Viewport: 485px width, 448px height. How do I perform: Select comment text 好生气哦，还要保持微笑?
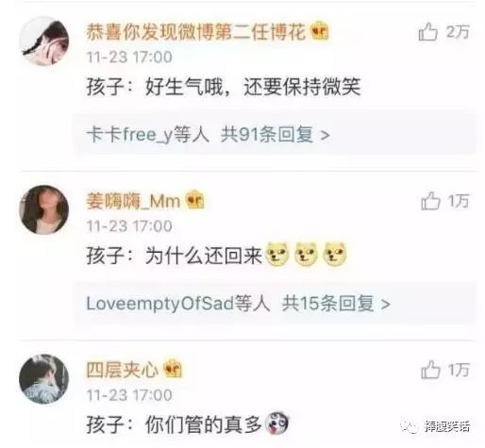pyautogui.click(x=253, y=87)
